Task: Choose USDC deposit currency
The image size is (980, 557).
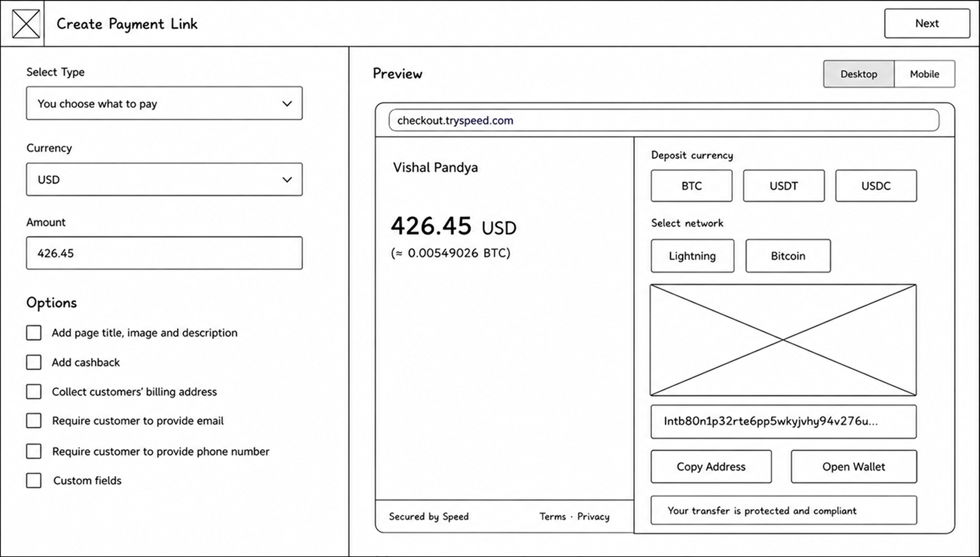Action: pos(876,186)
